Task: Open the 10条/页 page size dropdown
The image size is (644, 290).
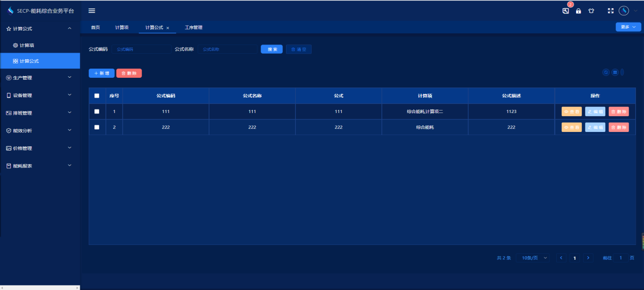Action: (534, 258)
